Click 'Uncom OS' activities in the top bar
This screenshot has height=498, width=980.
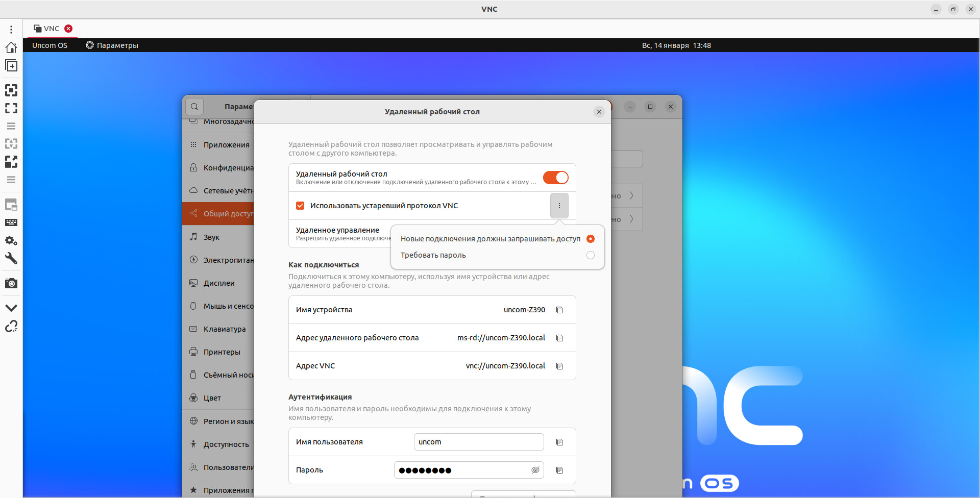pos(50,45)
